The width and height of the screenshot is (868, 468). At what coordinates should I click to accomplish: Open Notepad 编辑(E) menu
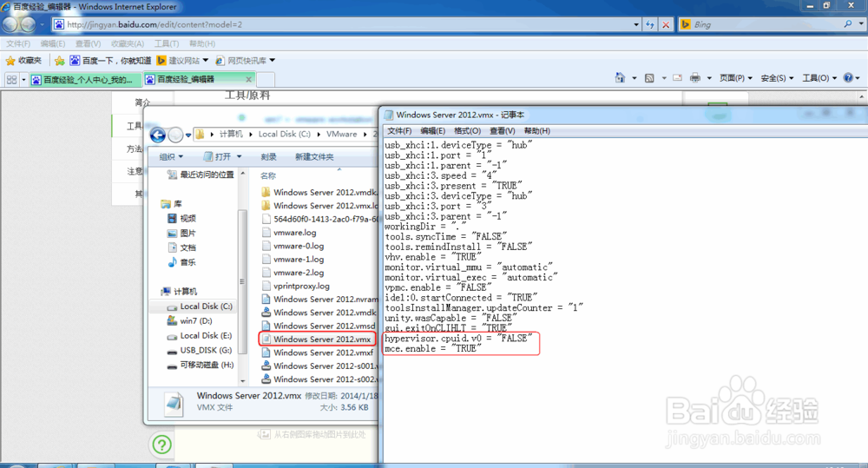click(432, 131)
